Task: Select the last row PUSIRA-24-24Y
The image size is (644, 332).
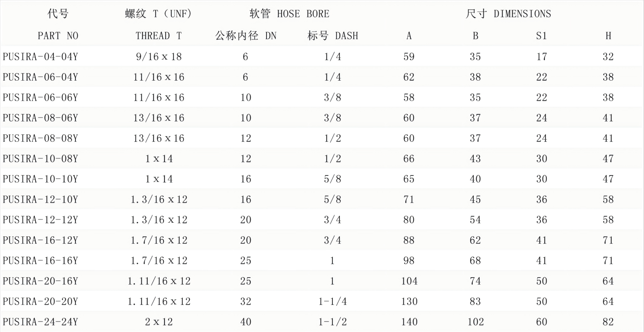Action: point(40,322)
